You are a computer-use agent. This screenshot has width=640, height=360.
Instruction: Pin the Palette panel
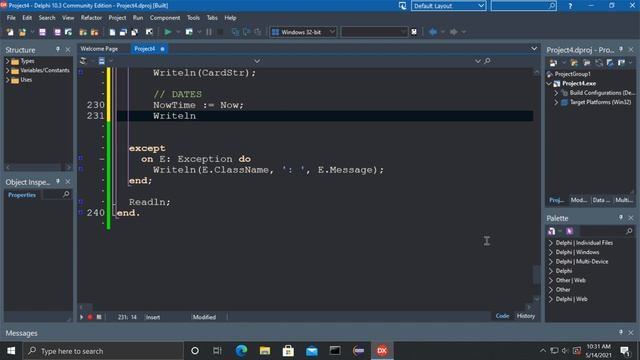(621, 218)
